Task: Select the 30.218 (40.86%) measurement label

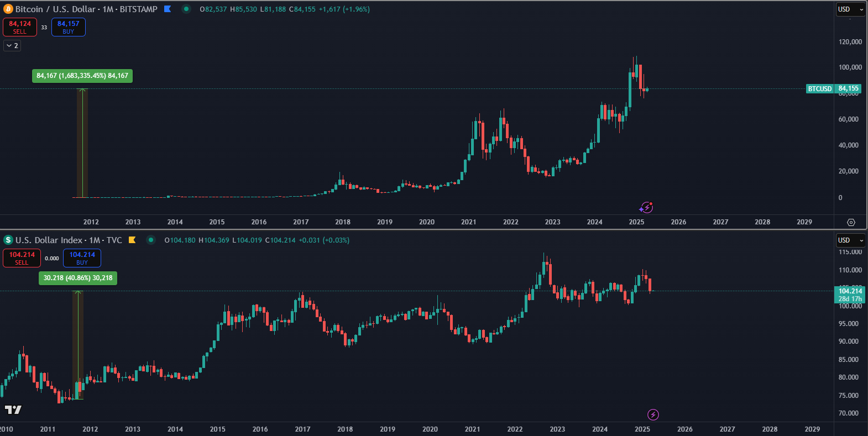Action: tap(78, 278)
